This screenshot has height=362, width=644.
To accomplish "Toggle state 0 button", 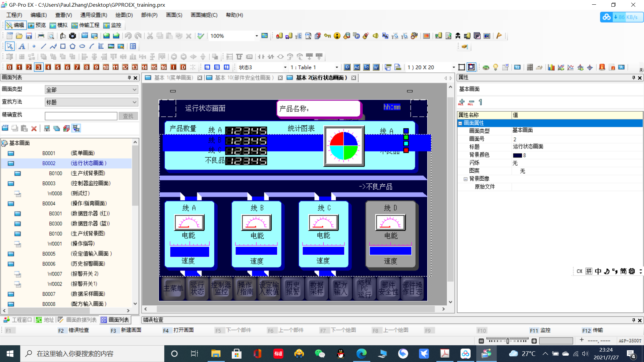I will pyautogui.click(x=9, y=67).
